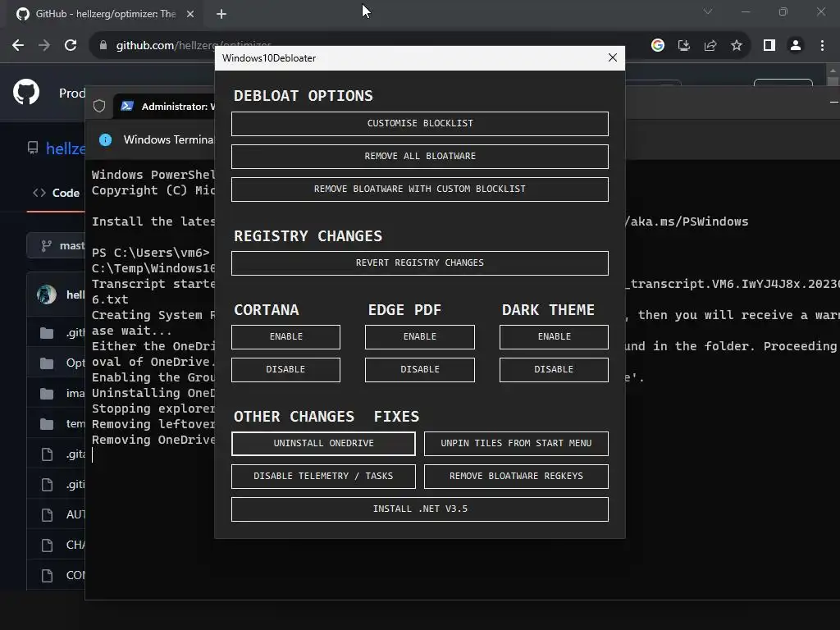Click Unpin Tiles From Start Menu
Screen dimensions: 840x630
[516, 443]
